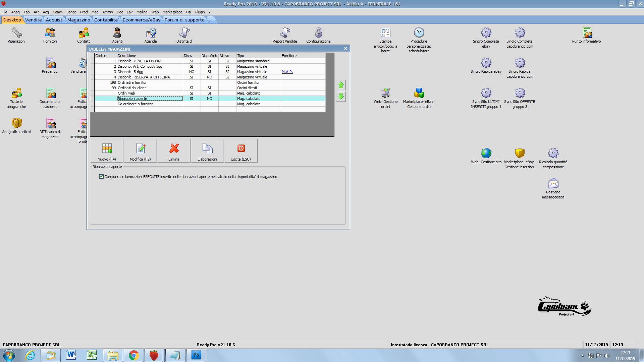Click Modifica (F2) button
Screen dimensions: 644x362
[140, 151]
